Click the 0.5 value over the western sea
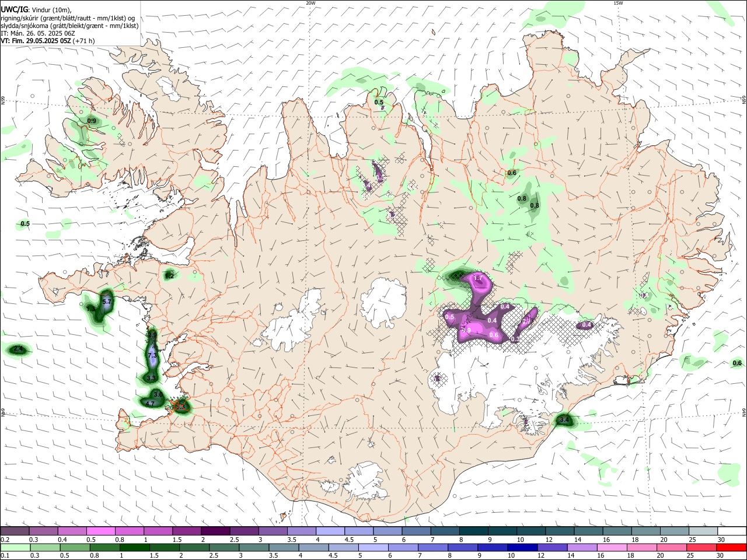This screenshot has height=560, width=747. click(25, 223)
